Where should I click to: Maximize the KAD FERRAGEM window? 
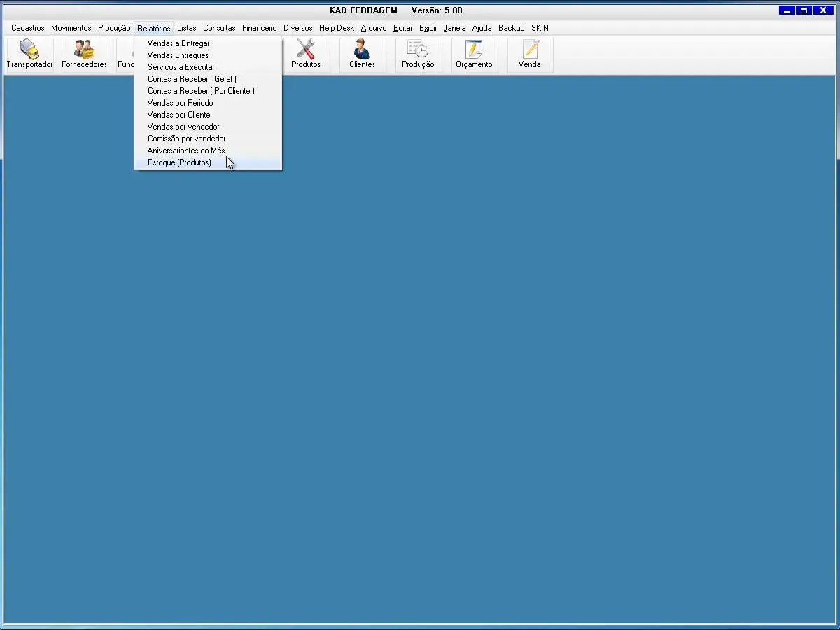[x=804, y=10]
